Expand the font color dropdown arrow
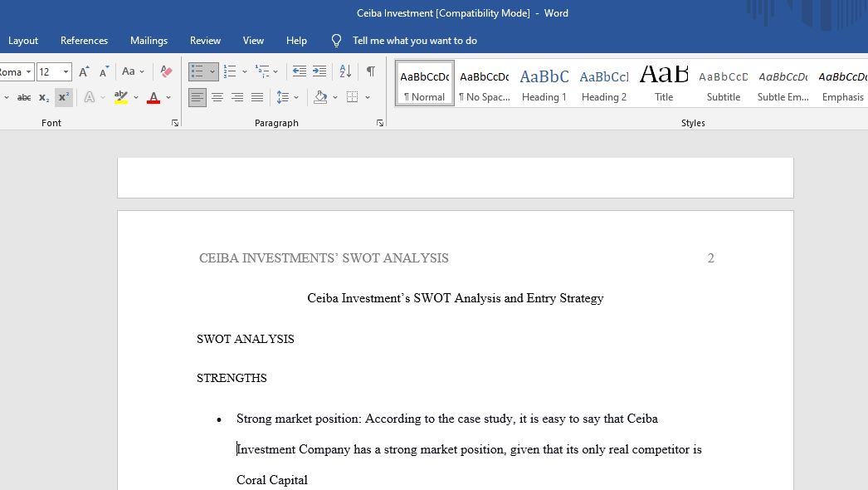868x490 pixels. click(168, 97)
